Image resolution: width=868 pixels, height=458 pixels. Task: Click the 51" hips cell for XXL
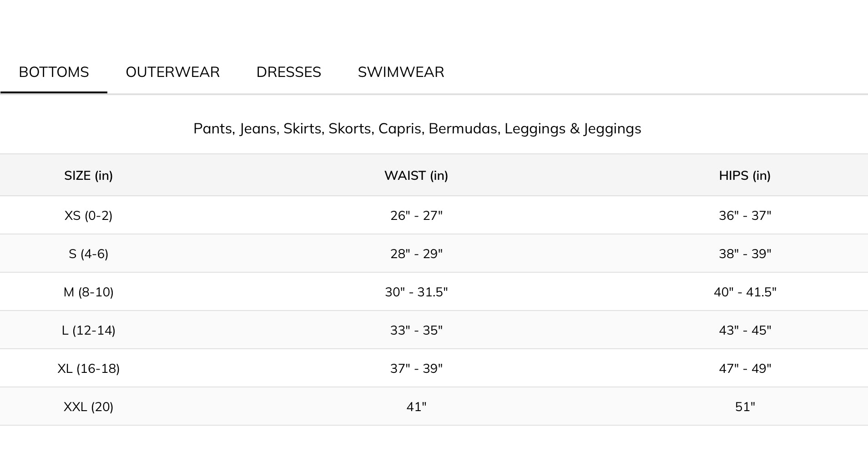(745, 407)
